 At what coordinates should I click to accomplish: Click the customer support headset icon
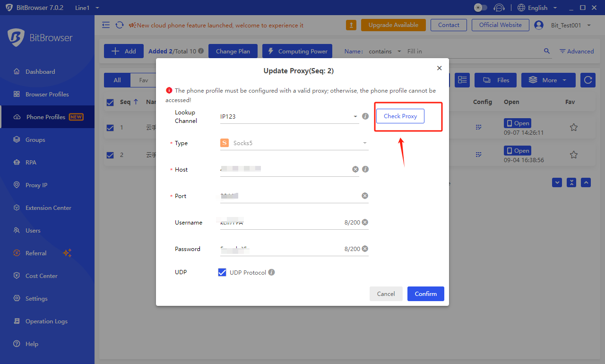pos(499,8)
